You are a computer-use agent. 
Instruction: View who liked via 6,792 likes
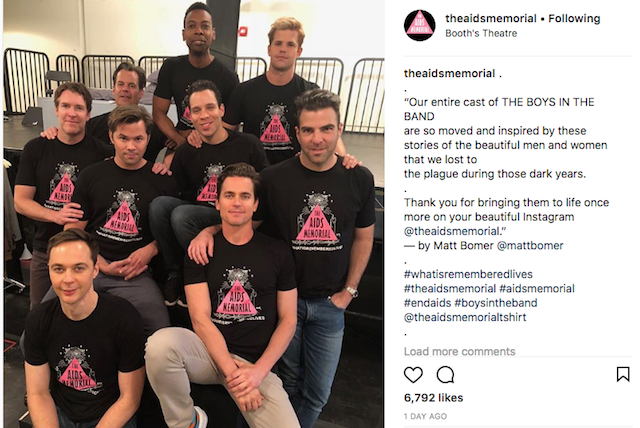click(433, 398)
